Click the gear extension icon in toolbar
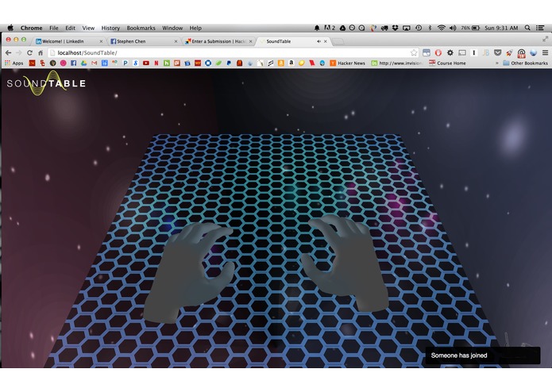Image resolution: width=552 pixels, height=392 pixels. point(450,52)
